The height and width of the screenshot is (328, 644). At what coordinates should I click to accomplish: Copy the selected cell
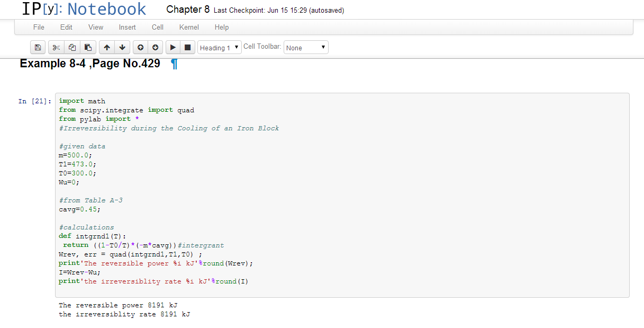point(72,48)
